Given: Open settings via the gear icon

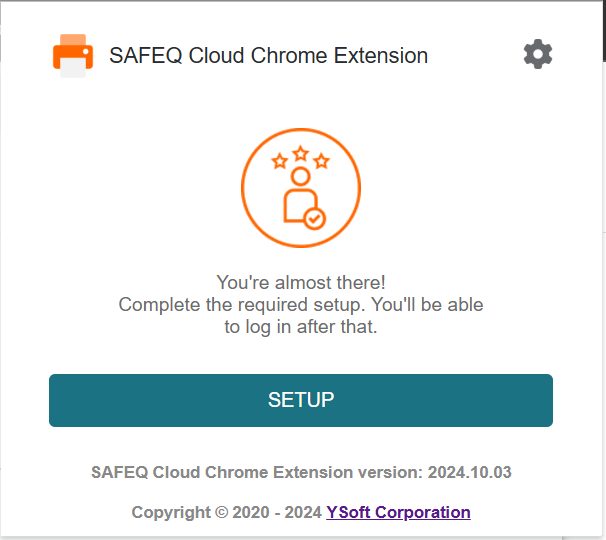Looking at the screenshot, I should tap(538, 54).
